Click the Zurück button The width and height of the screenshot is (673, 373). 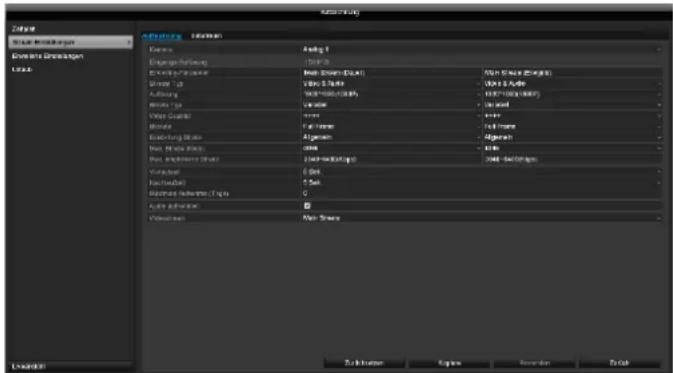click(619, 363)
